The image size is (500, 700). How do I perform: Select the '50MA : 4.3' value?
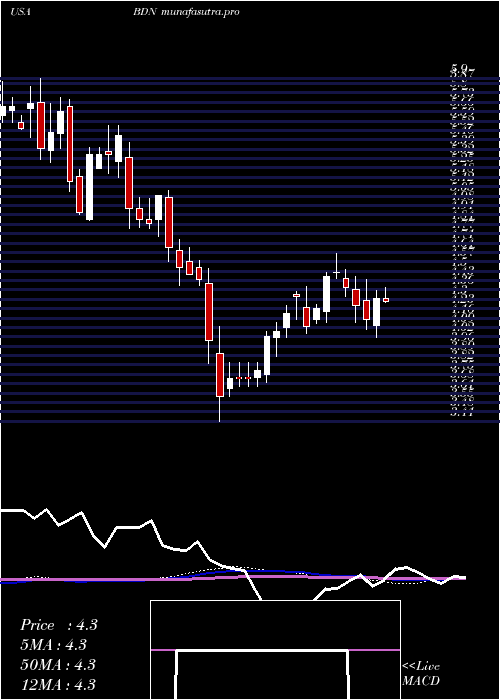[58, 664]
